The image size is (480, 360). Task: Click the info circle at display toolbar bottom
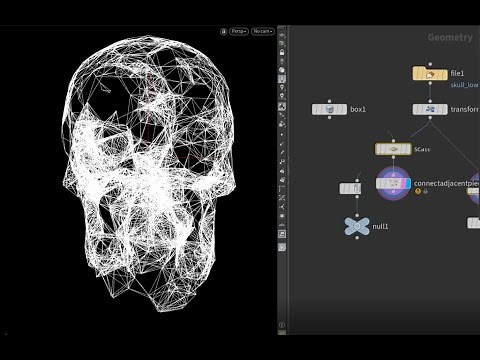click(282, 325)
